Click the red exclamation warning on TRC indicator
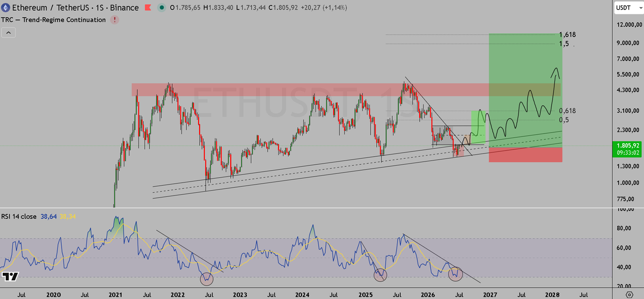This screenshot has width=644, height=299. [x=115, y=20]
